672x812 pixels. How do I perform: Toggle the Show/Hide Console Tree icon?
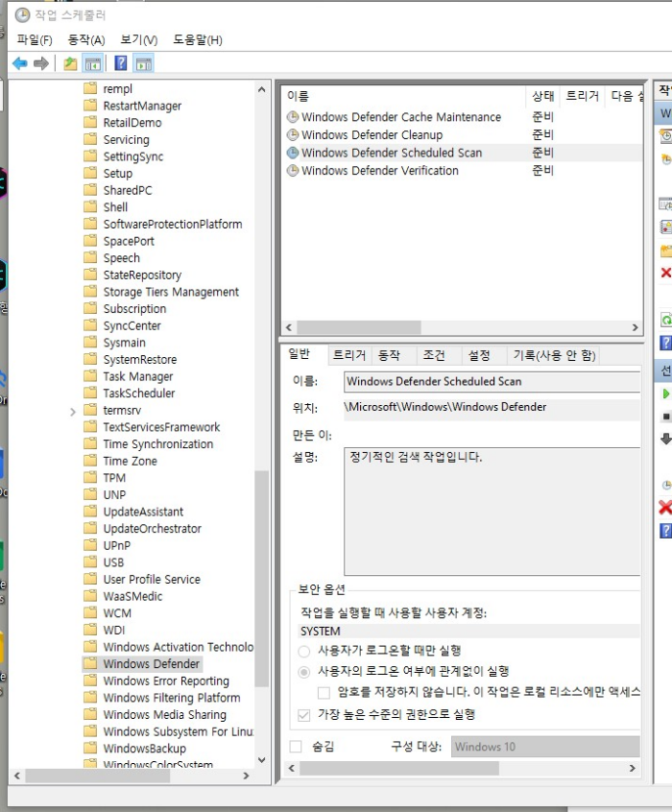[x=93, y=63]
